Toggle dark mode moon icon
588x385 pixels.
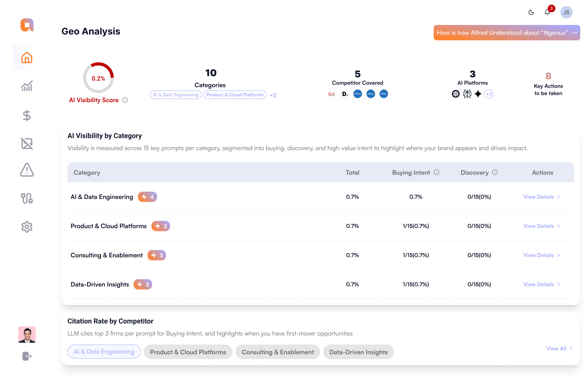[531, 12]
